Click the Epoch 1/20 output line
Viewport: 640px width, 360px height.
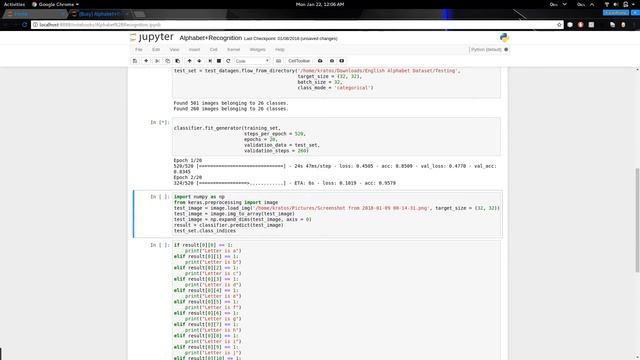(188, 160)
